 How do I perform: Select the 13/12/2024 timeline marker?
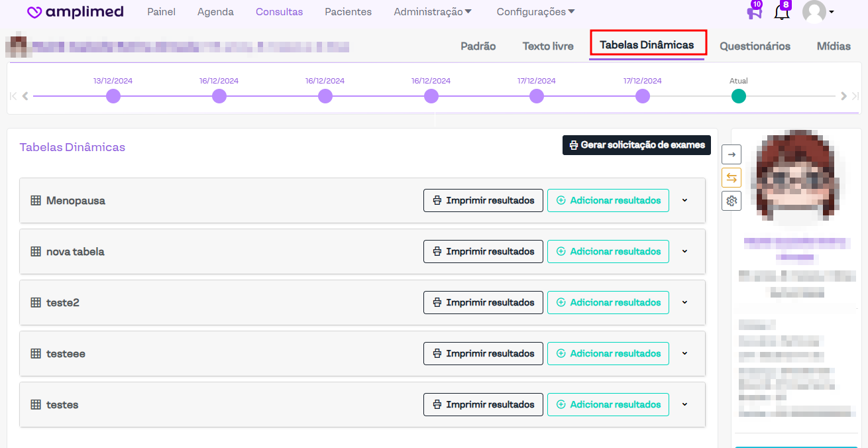[113, 97]
